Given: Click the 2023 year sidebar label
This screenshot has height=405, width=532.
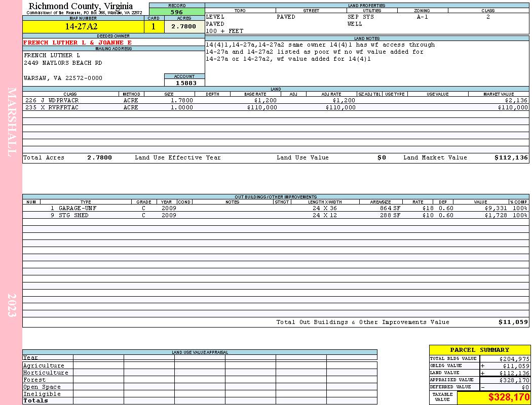Looking at the screenshot, I should pos(12,305).
